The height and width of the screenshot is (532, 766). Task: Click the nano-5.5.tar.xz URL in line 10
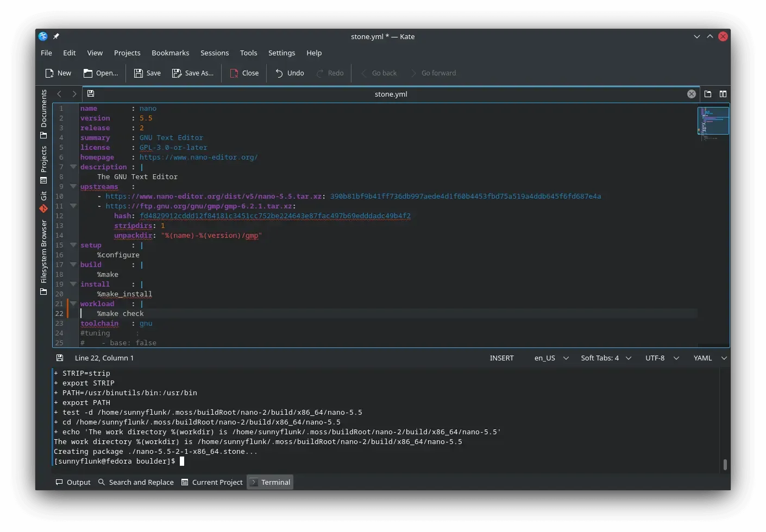[x=214, y=197]
